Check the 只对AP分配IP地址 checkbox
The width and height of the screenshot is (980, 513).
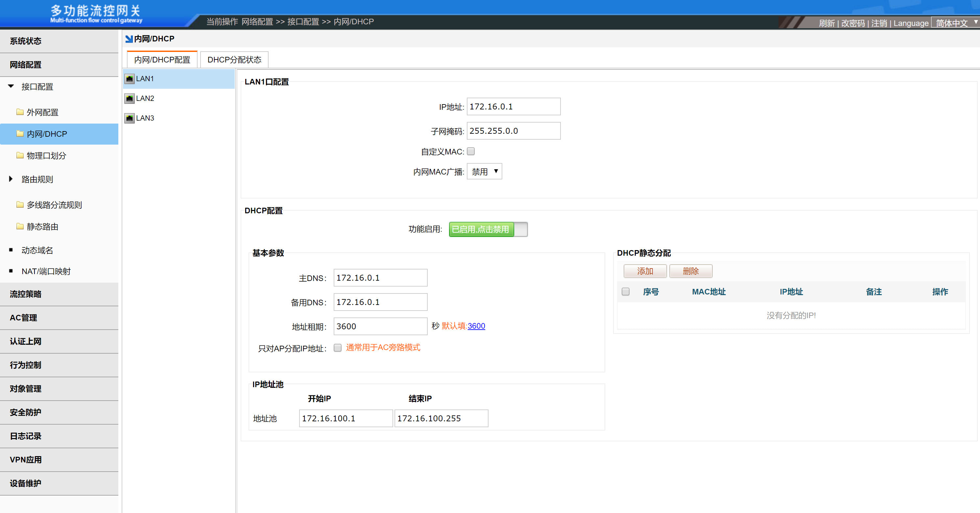(337, 348)
